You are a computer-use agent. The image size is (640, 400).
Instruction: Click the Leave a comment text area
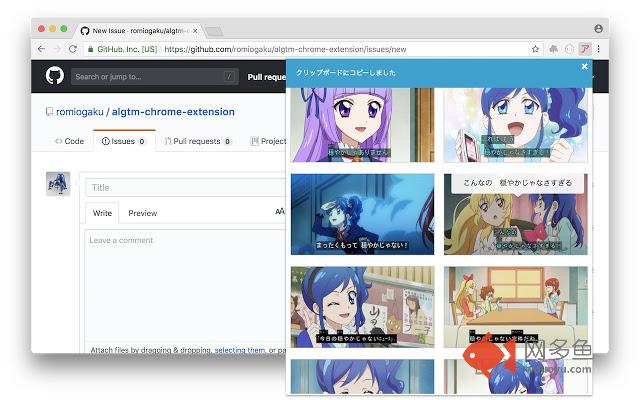pyautogui.click(x=186, y=284)
